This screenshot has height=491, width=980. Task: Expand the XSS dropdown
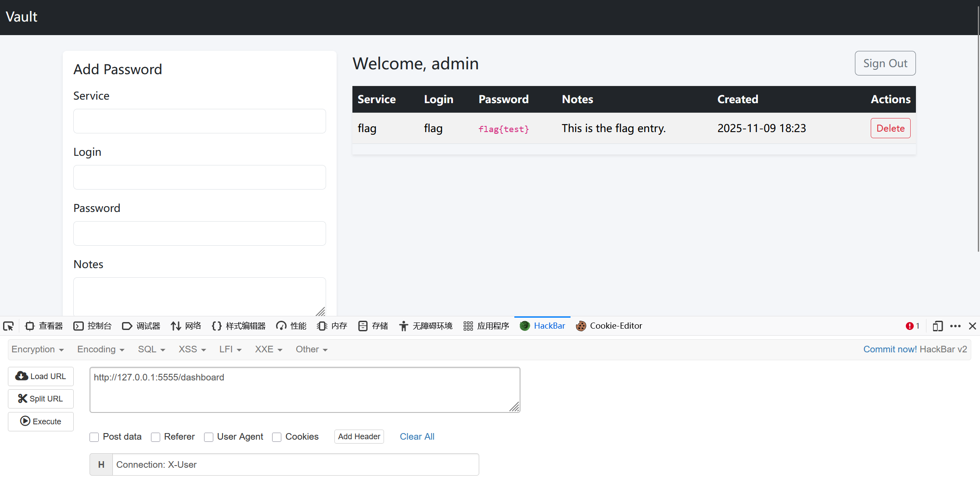(192, 349)
